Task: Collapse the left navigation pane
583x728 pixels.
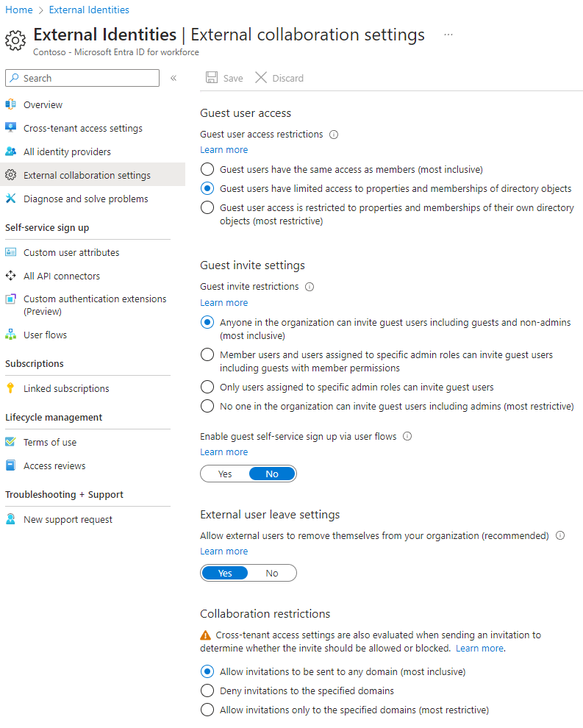Action: (x=174, y=78)
